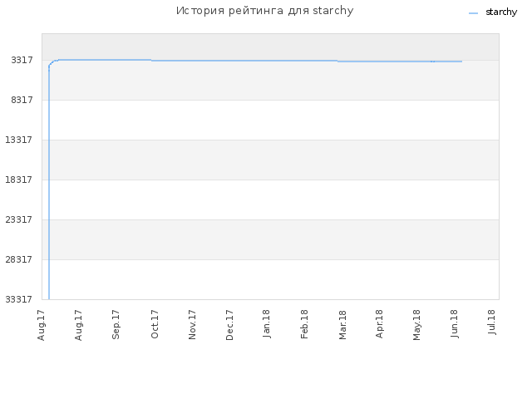Screen dimensions: 532x399
Task: Click the blue legend line marker
Action: click(473, 13)
